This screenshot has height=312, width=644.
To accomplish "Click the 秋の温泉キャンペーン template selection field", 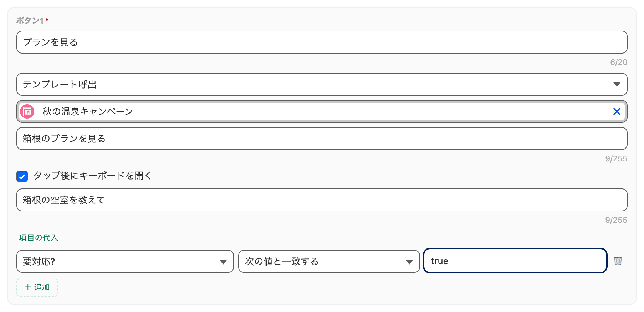I will tap(322, 111).
